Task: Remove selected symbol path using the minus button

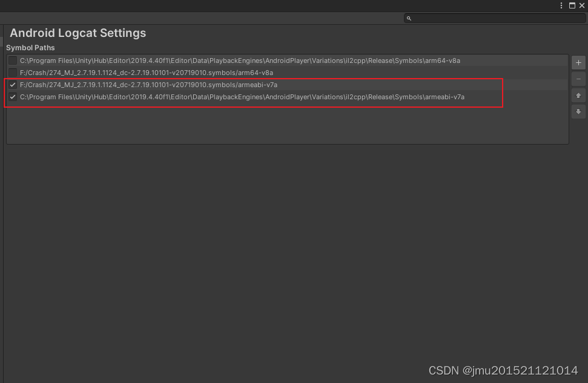Action: click(x=578, y=79)
